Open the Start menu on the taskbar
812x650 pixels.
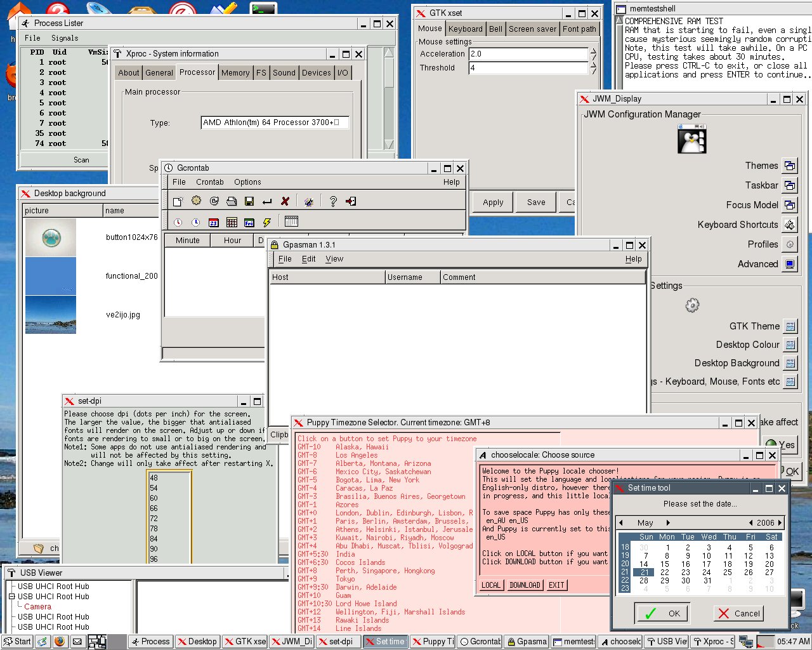17,641
